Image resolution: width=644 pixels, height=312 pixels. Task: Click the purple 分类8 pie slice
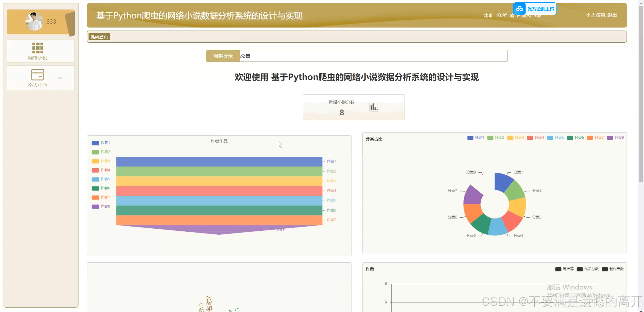473,196
